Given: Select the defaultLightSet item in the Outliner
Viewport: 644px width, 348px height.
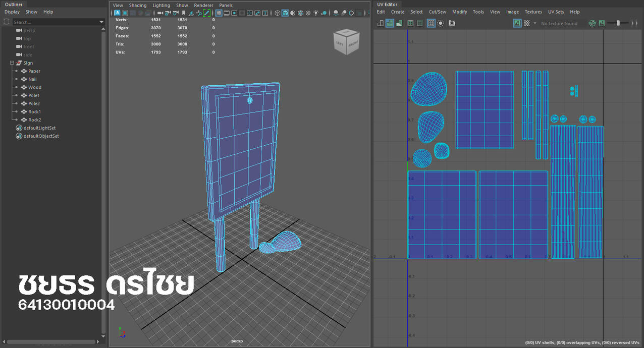Looking at the screenshot, I should pyautogui.click(x=39, y=128).
